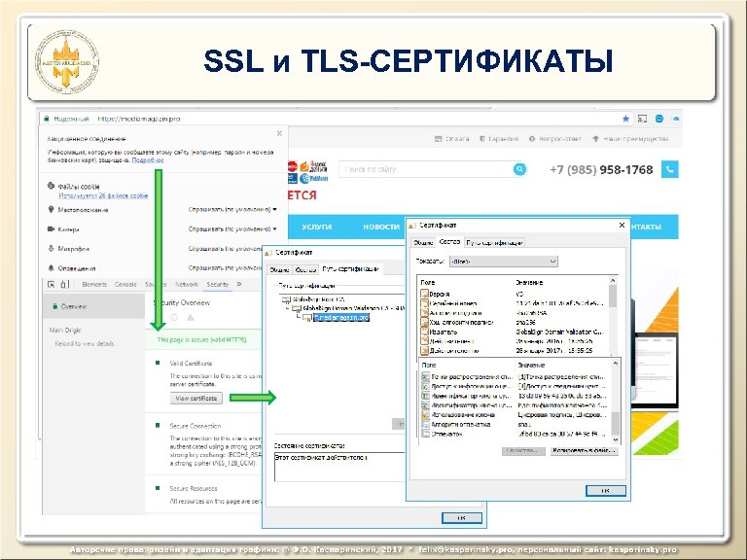The width and height of the screenshot is (747, 560).
Task: Open Общие tab in back certificate window
Action: pos(280,269)
